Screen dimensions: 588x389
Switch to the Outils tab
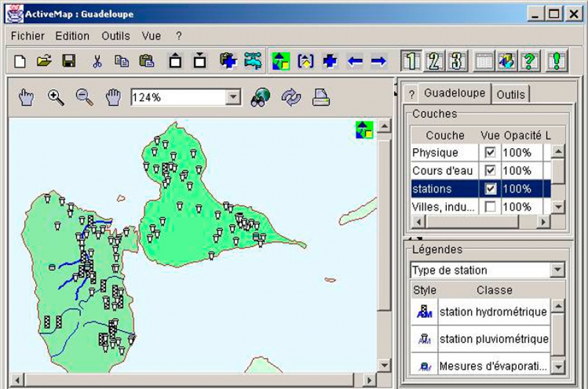510,94
